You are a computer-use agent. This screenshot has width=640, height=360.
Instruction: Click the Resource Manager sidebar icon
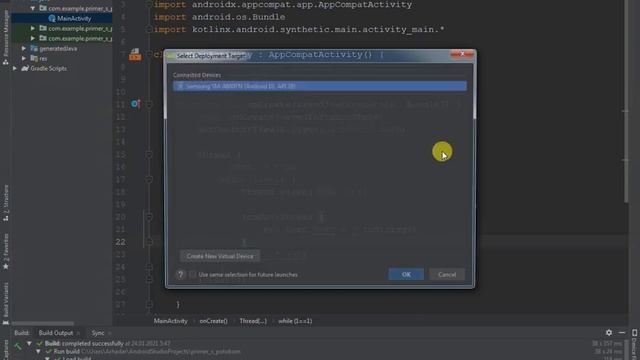[6, 62]
